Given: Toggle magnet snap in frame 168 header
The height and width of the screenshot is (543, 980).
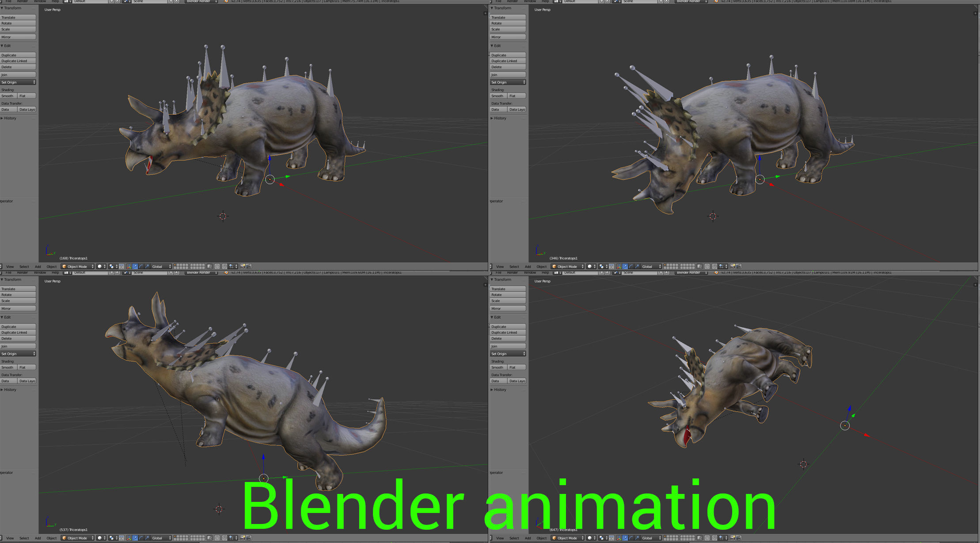Looking at the screenshot, I should [224, 266].
